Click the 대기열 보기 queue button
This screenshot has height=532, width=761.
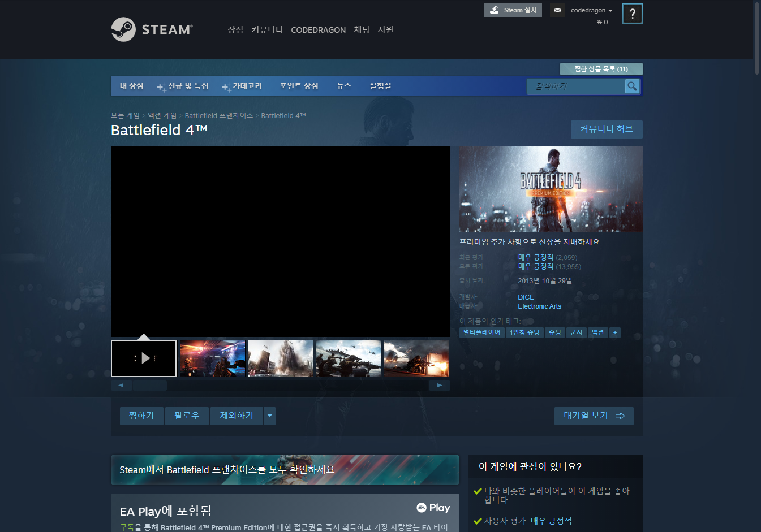click(x=594, y=416)
